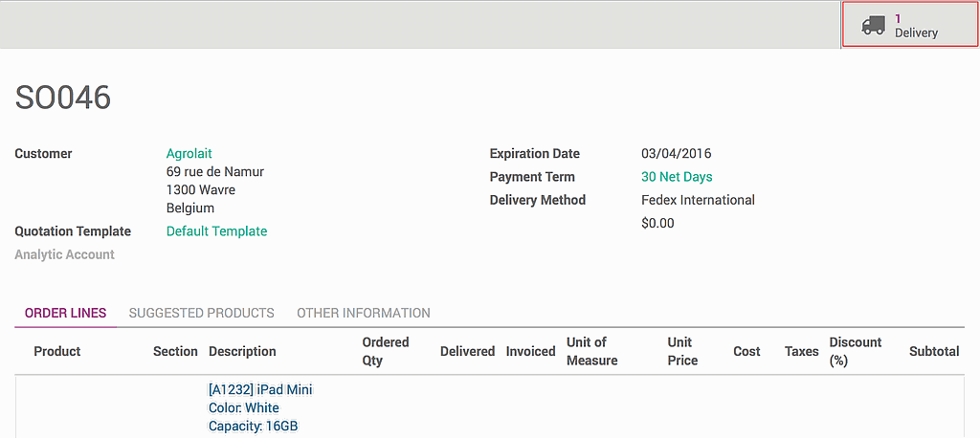Image resolution: width=980 pixels, height=438 pixels.
Task: Open the Other Information tab
Action: [363, 313]
